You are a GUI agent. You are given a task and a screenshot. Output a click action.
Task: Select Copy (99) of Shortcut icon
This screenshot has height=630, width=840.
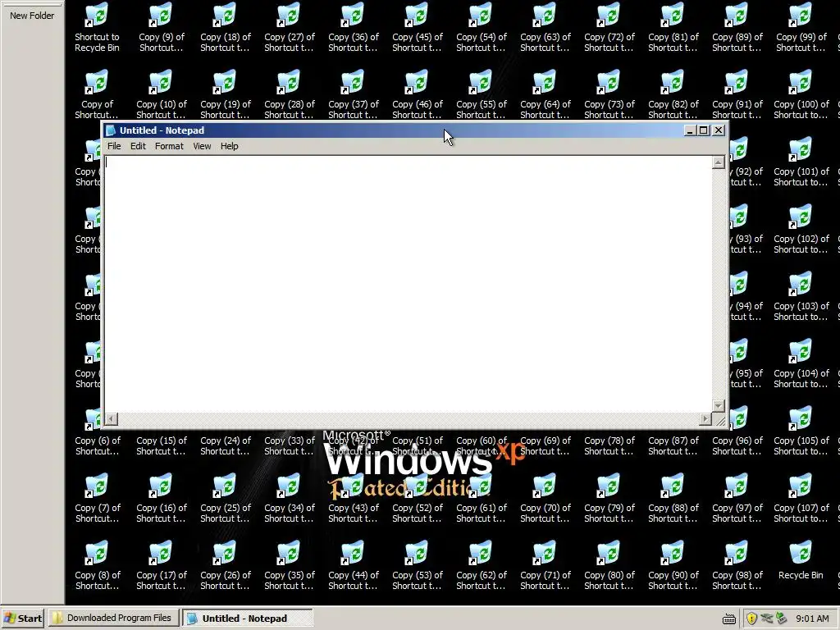[x=801, y=27]
